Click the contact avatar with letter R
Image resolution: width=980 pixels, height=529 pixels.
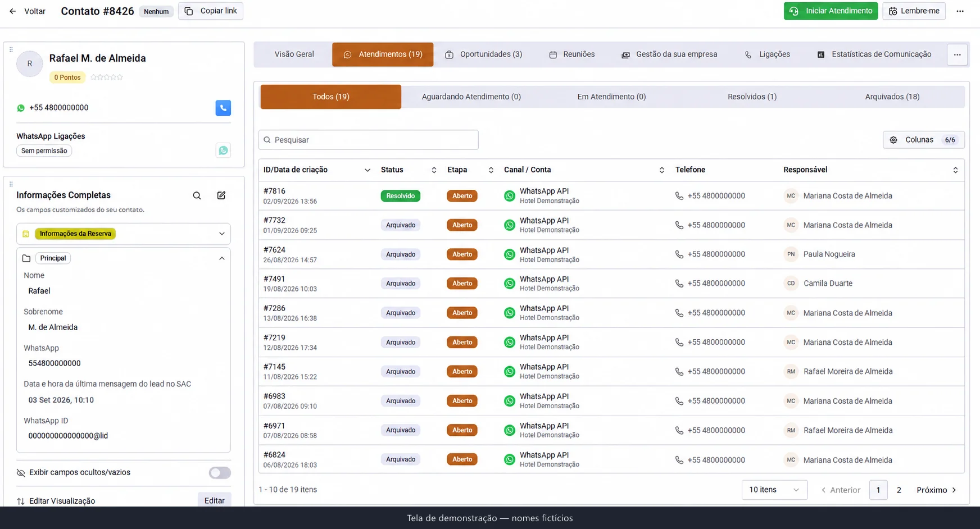[30, 64]
